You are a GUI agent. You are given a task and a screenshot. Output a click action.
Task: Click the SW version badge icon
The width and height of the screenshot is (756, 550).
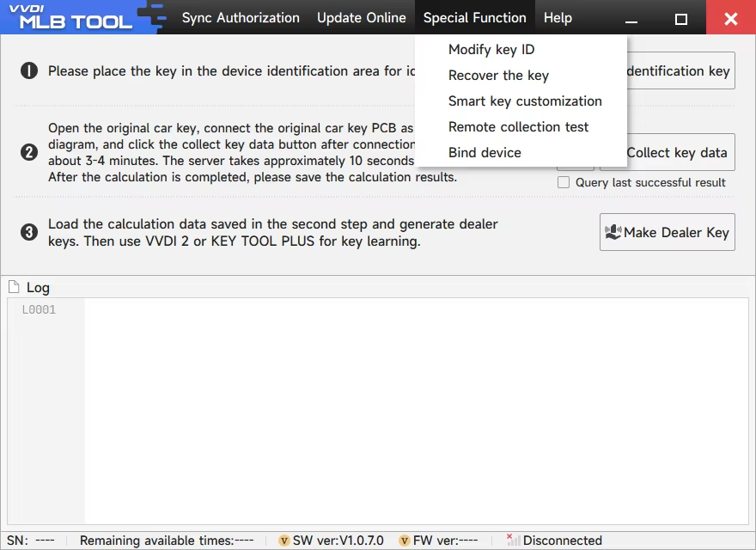tap(284, 541)
